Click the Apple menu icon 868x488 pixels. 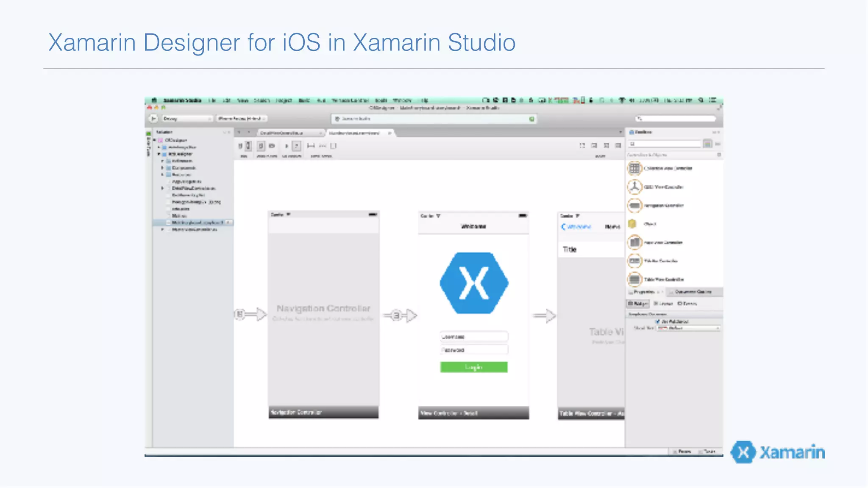[x=154, y=100]
